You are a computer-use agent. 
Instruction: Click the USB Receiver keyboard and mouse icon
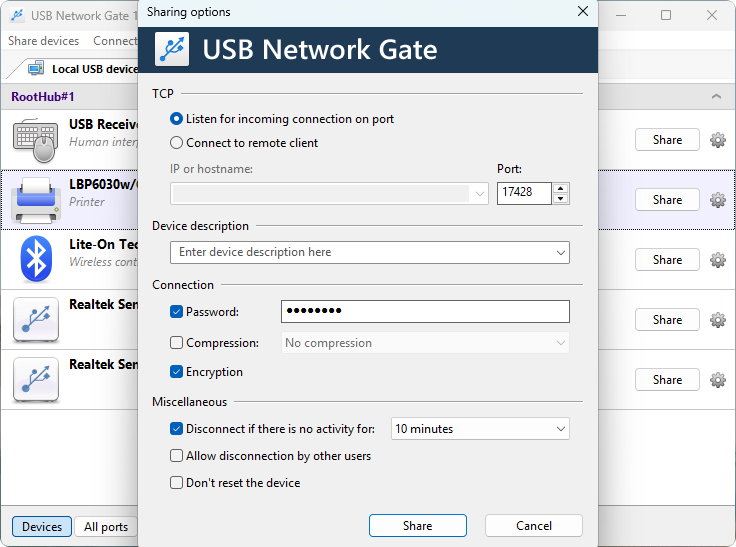(36, 140)
